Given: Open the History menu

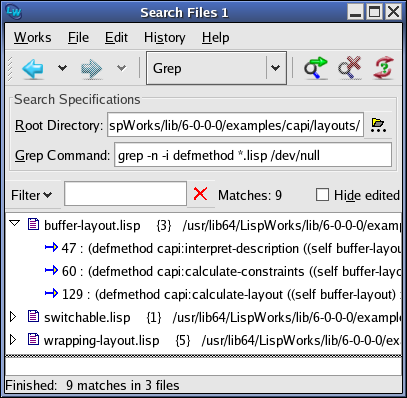Looking at the screenshot, I should 165,37.
